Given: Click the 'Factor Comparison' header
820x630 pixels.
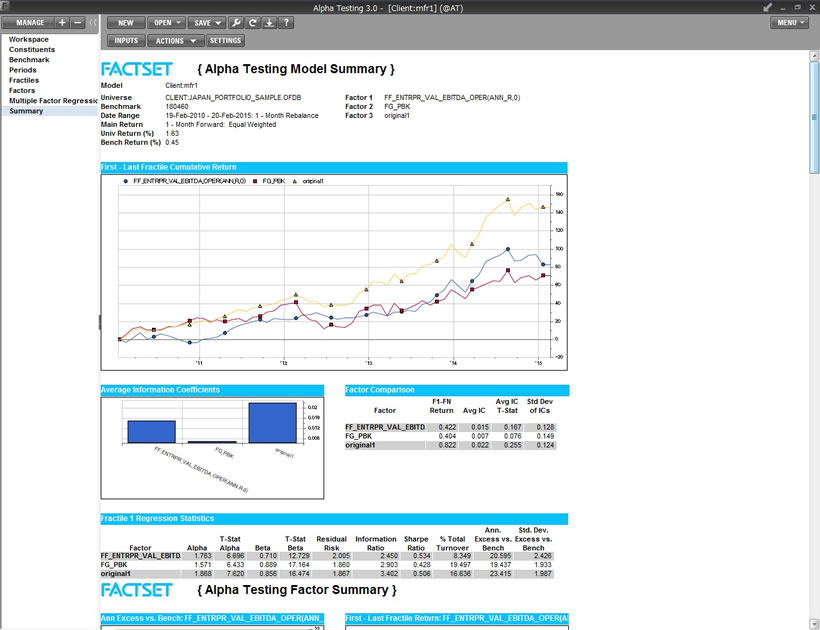Looking at the screenshot, I should (x=457, y=390).
